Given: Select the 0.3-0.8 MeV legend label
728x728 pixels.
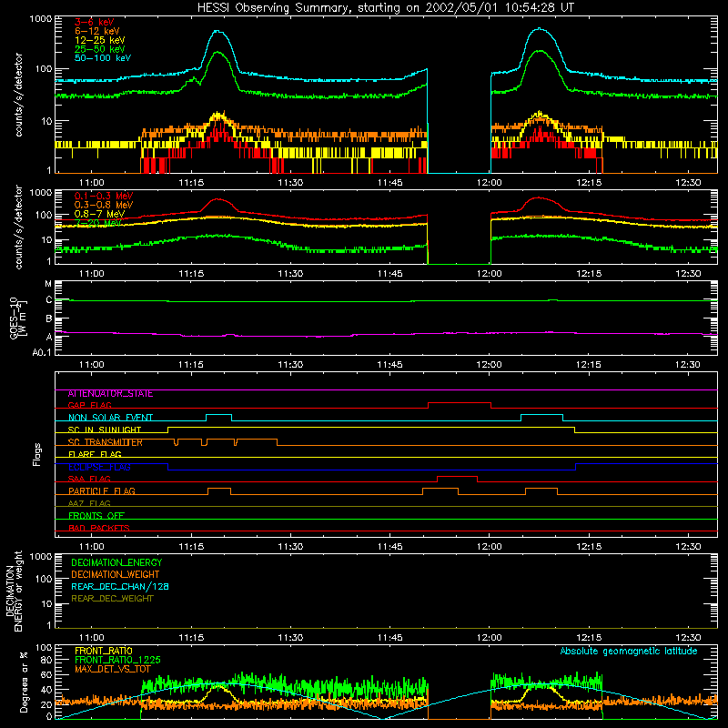Looking at the screenshot, I should (x=104, y=206).
